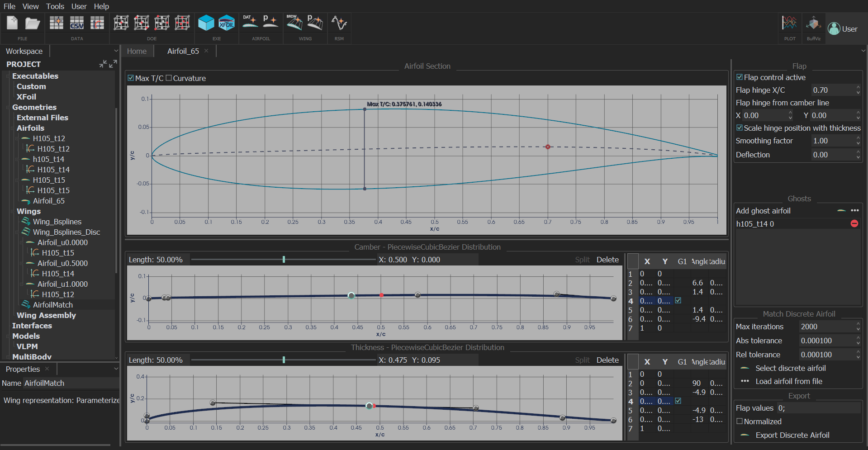Select Wing_Bsplines_Disc in project tree
This screenshot has height=450, width=868.
66,232
